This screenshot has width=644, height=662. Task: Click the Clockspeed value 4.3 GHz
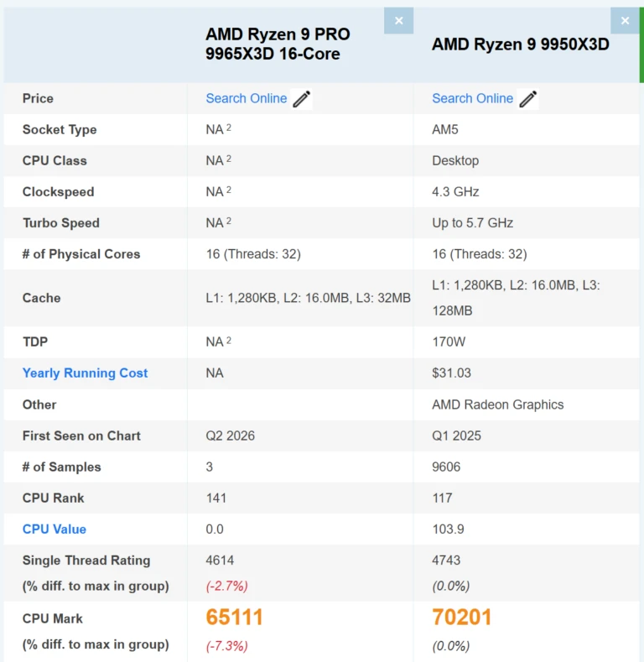[x=455, y=192]
